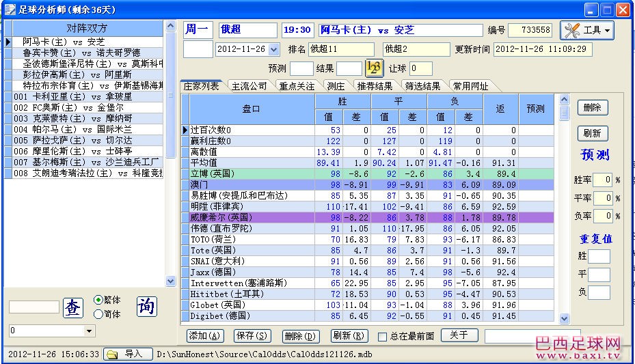This screenshot has width=635, height=364.
Task: Open the 重点关注 tab
Action: click(x=297, y=86)
